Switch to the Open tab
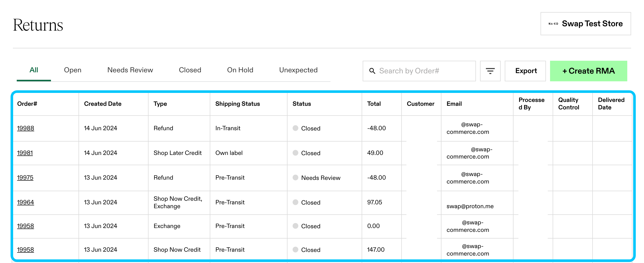Image resolution: width=644 pixels, height=263 pixels. [x=73, y=70]
